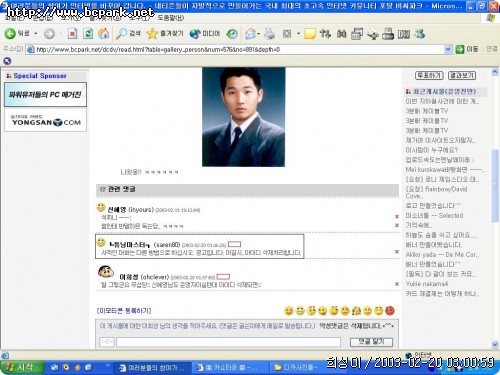500x375 pixels.
Task: Open 'Mai kurokawa' recent post link
Action: tap(444, 170)
